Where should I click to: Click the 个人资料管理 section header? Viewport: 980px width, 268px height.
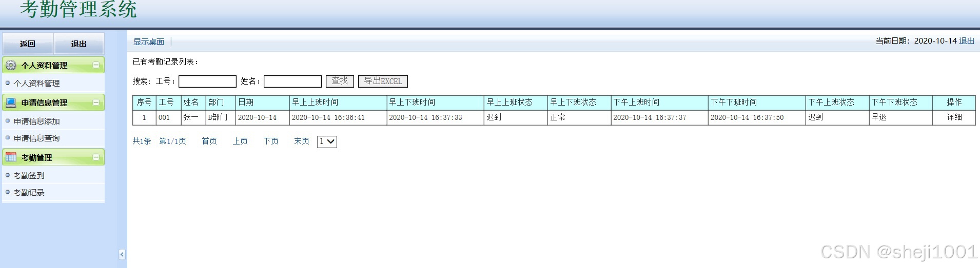pos(53,65)
